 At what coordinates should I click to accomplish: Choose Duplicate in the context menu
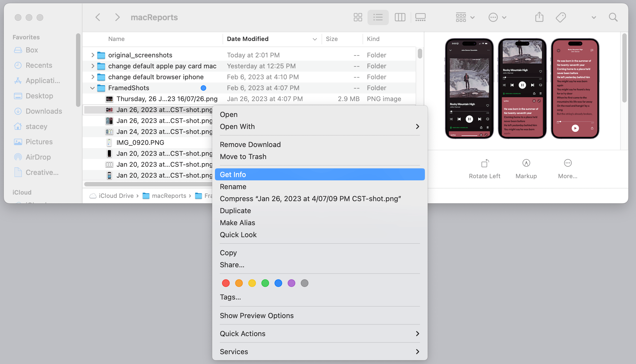[x=320, y=211]
